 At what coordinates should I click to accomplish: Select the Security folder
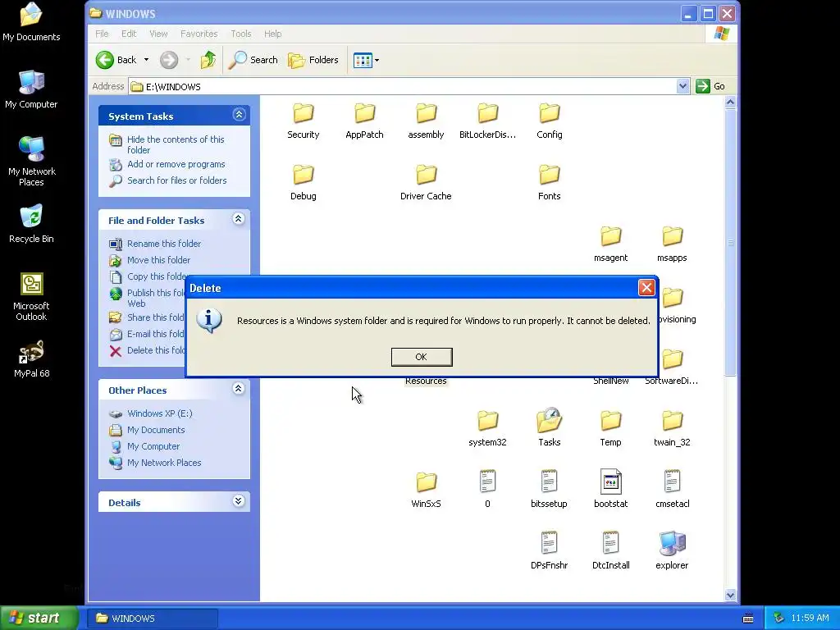click(x=304, y=121)
